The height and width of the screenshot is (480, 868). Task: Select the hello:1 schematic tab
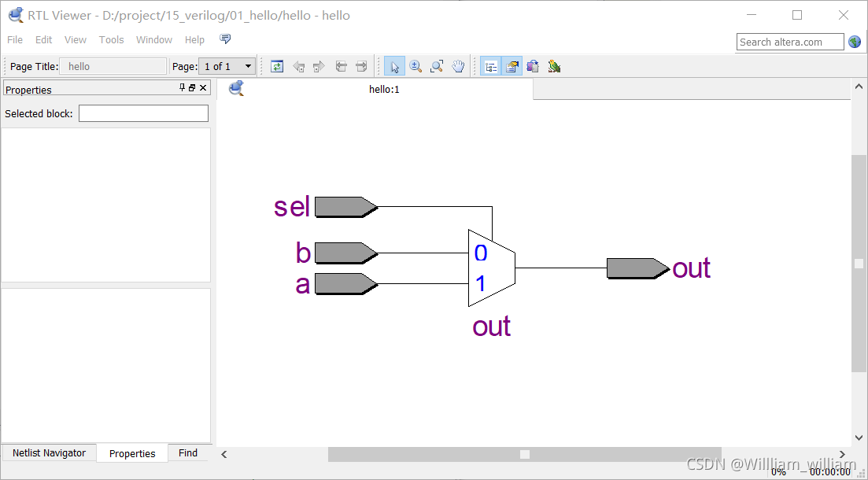[375, 89]
